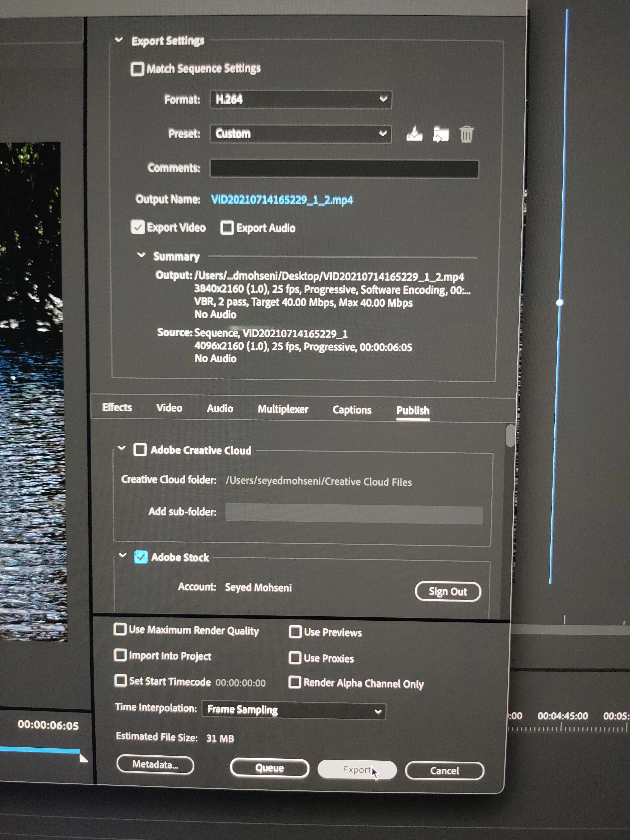Enable Match Sequence Settings checkbox

coord(137,69)
